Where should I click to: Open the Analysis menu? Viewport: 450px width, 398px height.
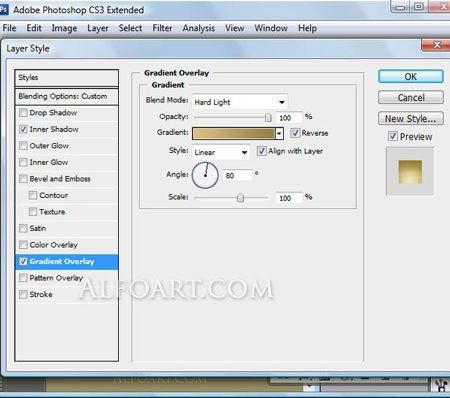199,28
